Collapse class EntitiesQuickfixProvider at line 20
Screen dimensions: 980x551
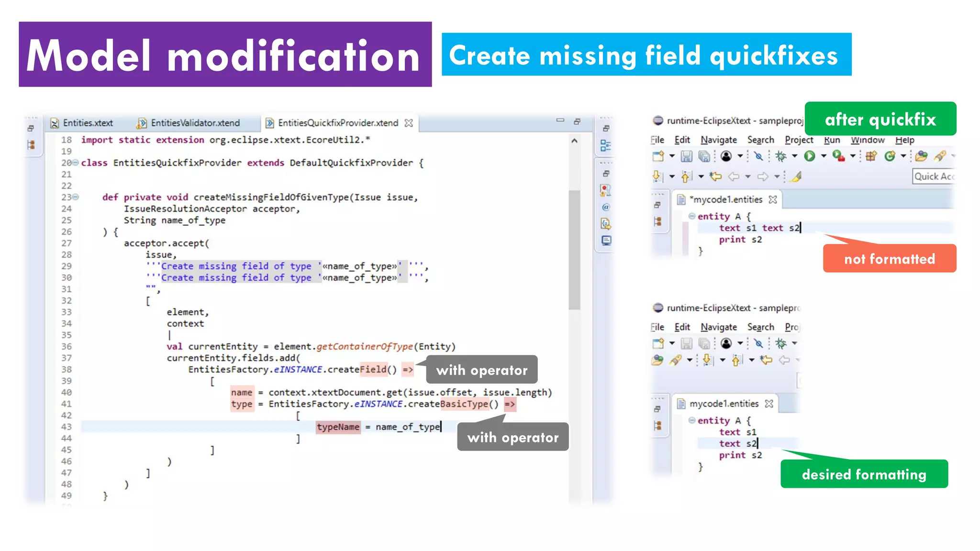click(76, 163)
